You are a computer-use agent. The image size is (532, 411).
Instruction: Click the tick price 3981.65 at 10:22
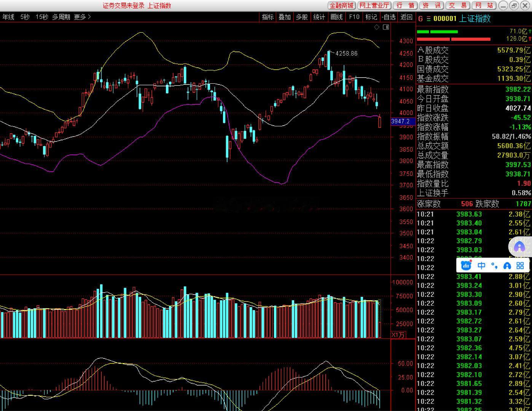coord(469,384)
